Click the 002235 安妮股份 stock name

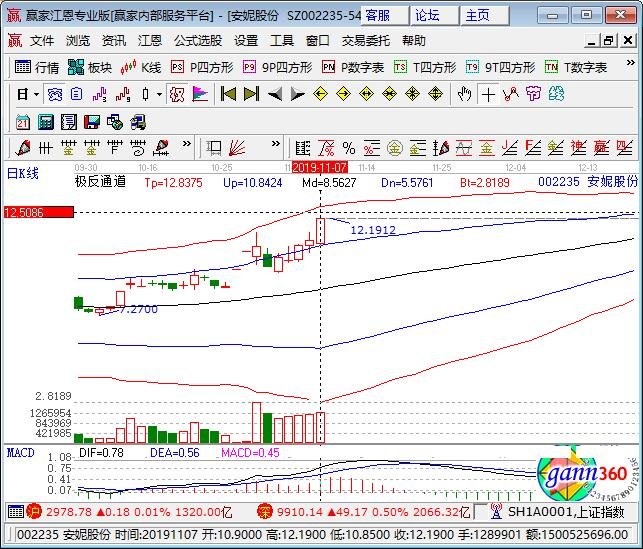(588, 182)
